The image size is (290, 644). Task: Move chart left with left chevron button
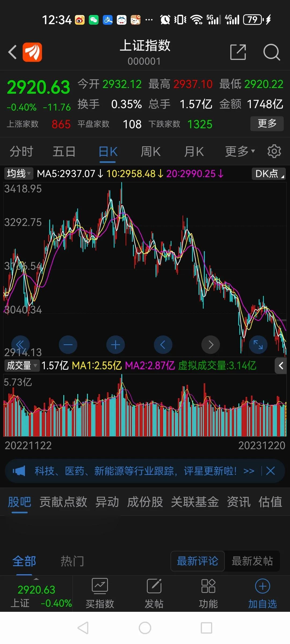(163, 345)
